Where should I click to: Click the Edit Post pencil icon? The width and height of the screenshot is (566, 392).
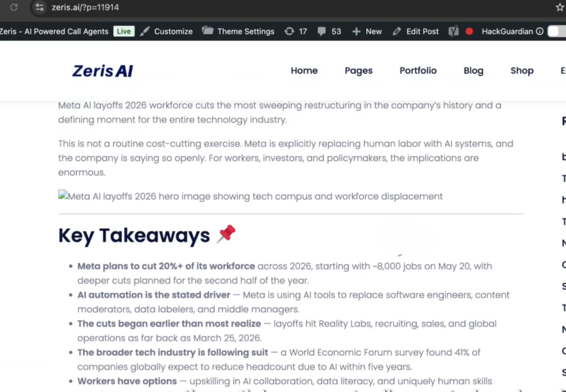coord(397,31)
